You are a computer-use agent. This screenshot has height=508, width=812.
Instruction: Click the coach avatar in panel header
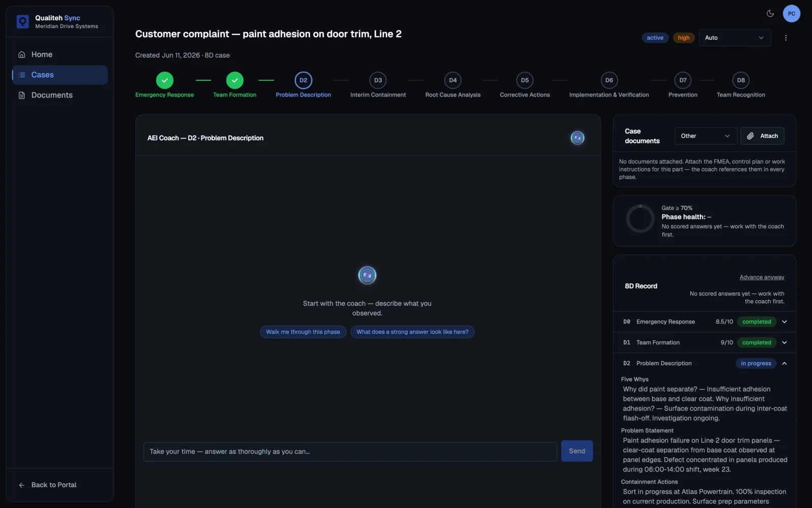click(578, 138)
